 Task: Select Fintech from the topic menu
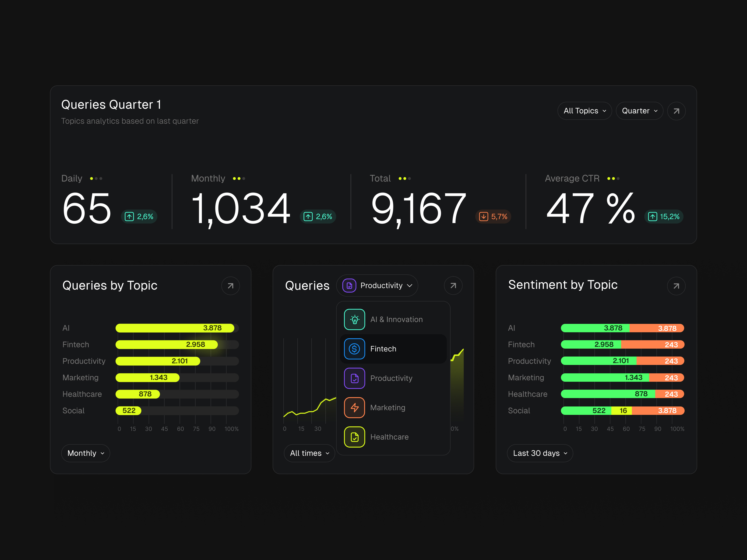(x=383, y=349)
